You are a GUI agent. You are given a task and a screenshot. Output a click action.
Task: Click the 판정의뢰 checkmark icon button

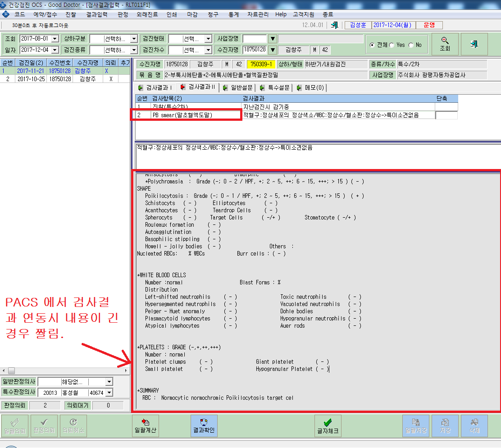44,426
